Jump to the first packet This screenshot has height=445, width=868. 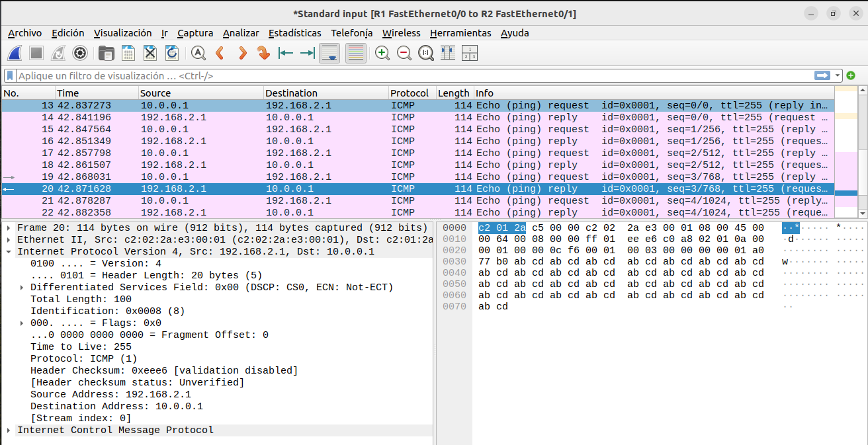(x=286, y=53)
